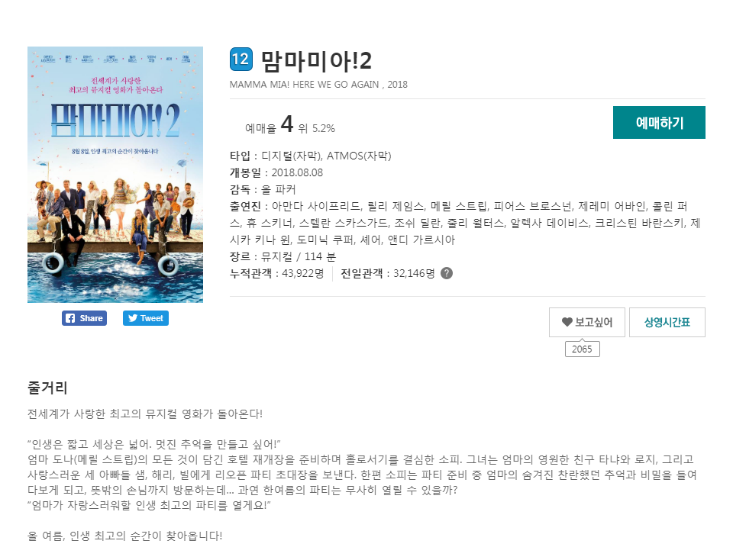The height and width of the screenshot is (560, 733).
Task: Click the director name 올 파커
Action: click(278, 190)
